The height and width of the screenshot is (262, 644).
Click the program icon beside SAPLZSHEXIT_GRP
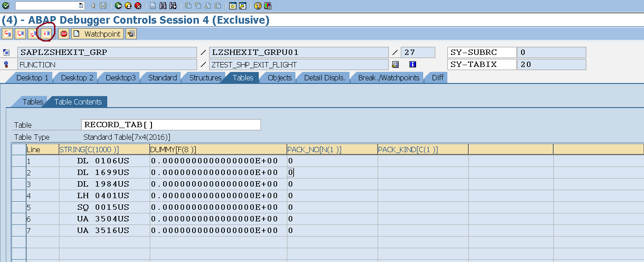click(6, 52)
